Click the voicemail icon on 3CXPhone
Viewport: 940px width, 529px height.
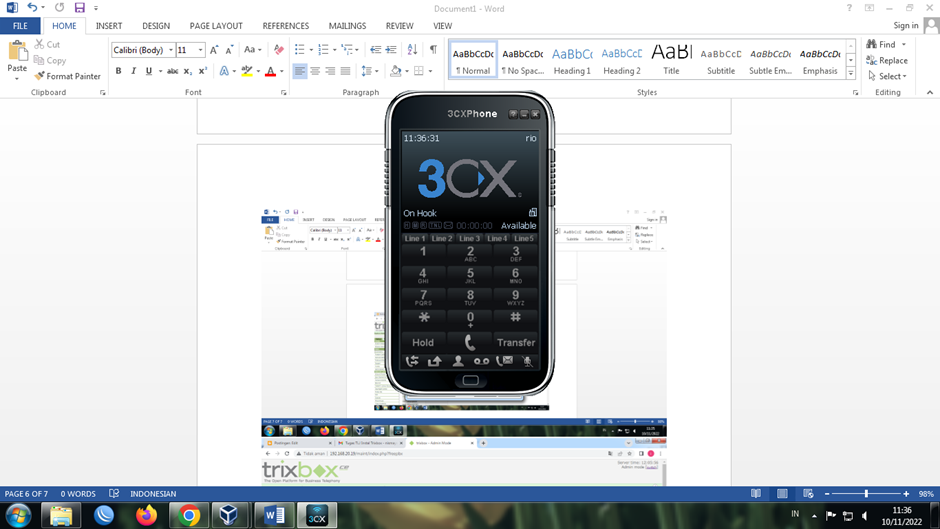coord(481,361)
